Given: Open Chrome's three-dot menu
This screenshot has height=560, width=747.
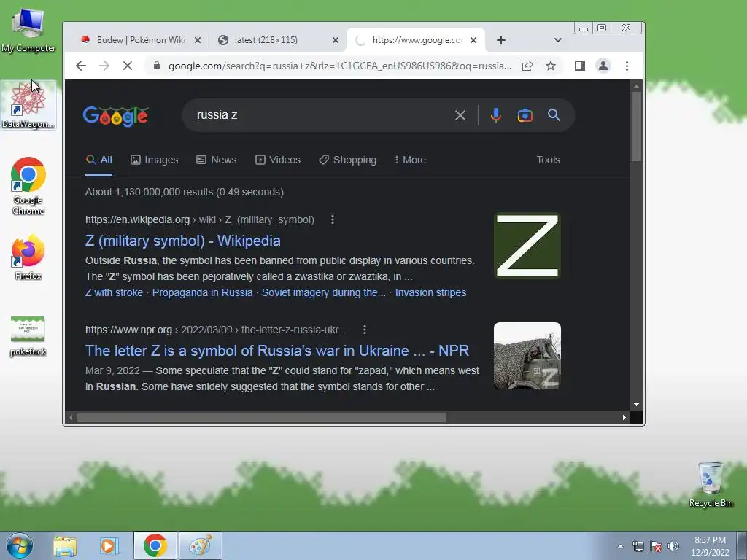Looking at the screenshot, I should tap(627, 66).
